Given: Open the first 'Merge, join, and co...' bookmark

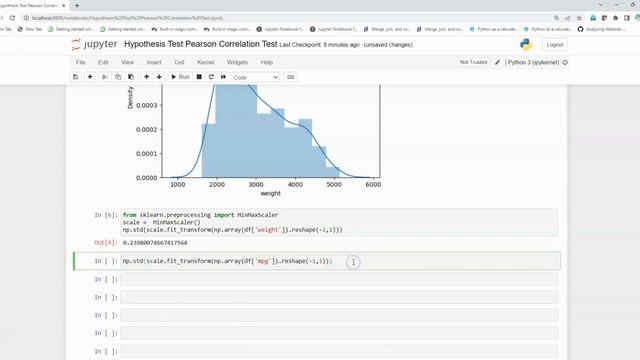Looking at the screenshot, I should (x=387, y=29).
